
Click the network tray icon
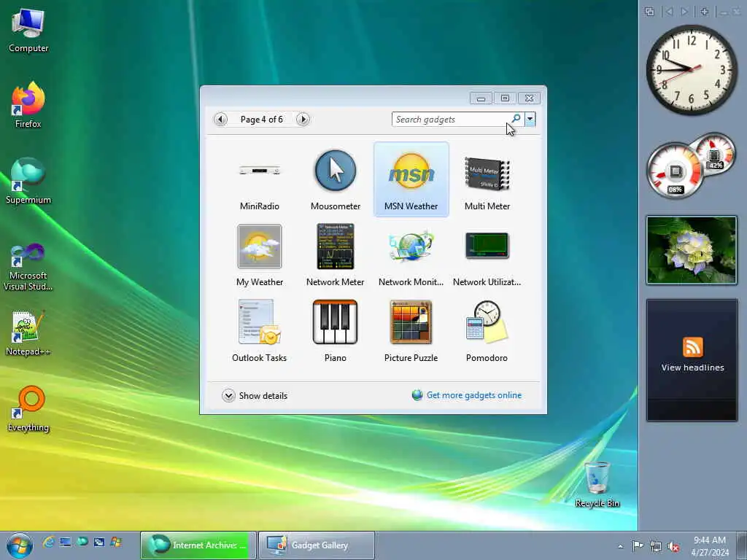(656, 546)
